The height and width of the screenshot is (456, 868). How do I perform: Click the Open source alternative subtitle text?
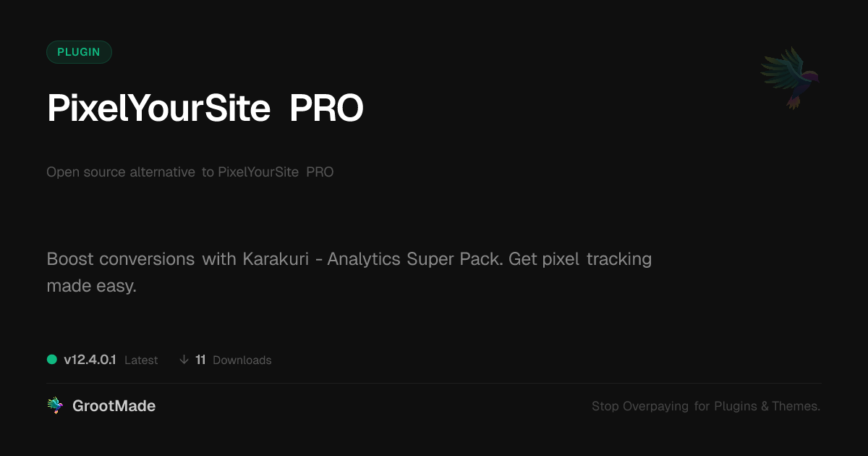click(120, 172)
